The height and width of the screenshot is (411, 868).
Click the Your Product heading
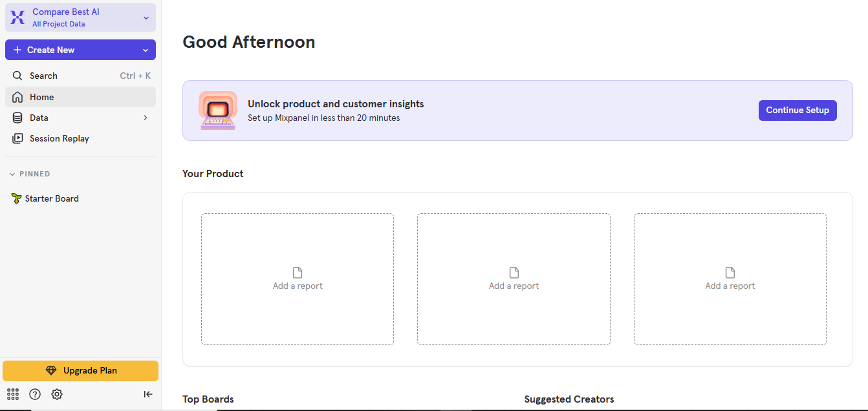point(213,174)
